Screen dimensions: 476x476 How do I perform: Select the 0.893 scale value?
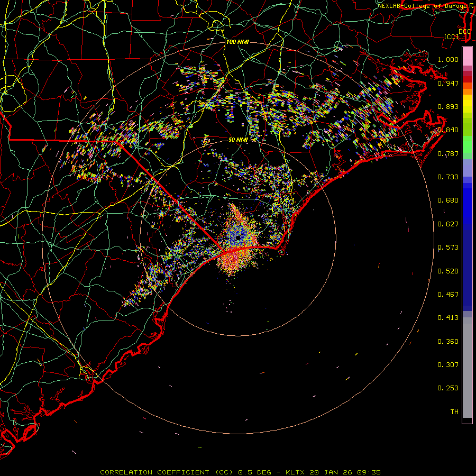448,106
